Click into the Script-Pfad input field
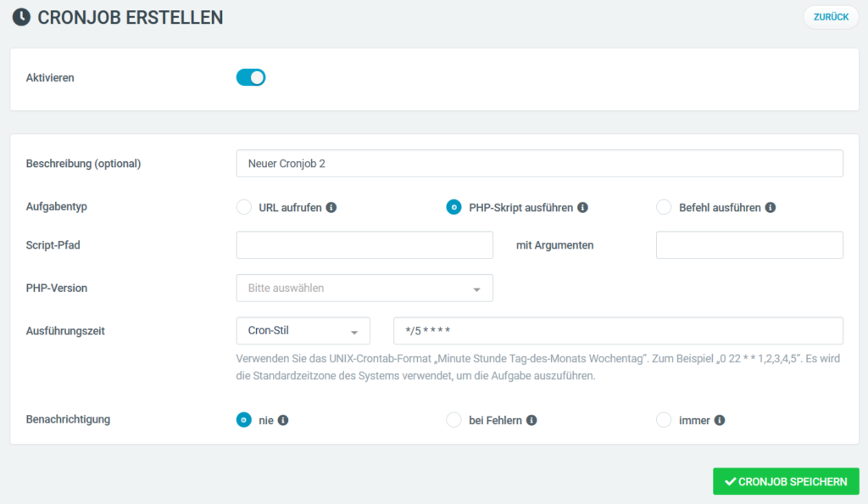The image size is (868, 504). click(364, 245)
